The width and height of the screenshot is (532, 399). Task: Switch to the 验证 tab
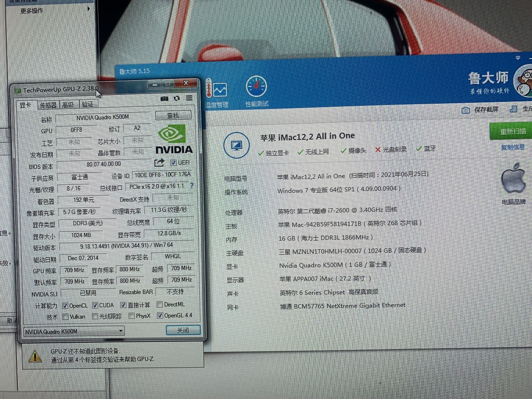coord(87,105)
